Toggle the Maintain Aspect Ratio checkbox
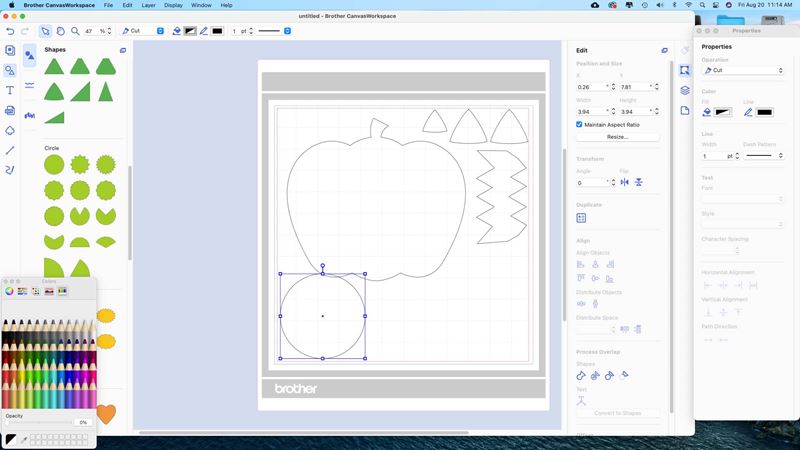 pos(580,125)
